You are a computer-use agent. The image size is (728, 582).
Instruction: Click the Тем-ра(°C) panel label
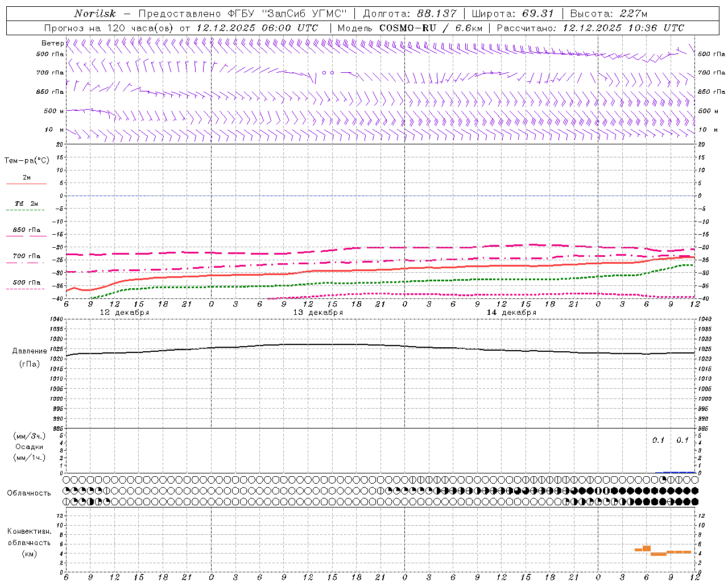coord(27,161)
